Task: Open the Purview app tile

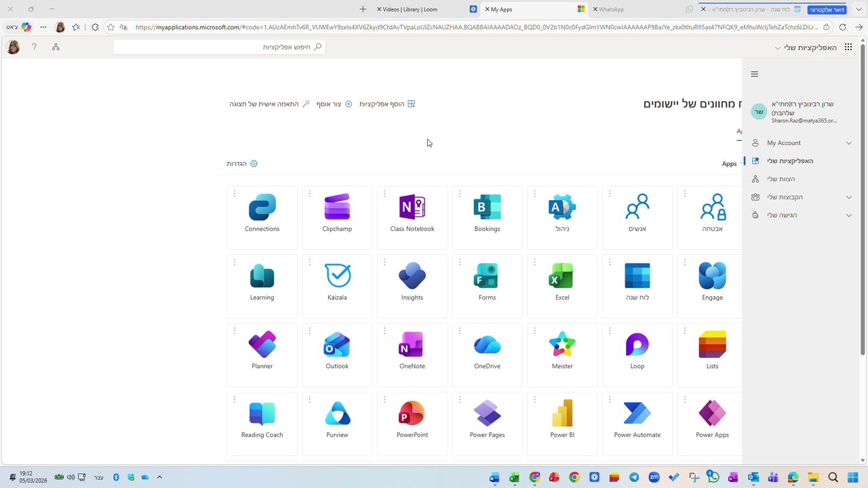Action: [337, 424]
